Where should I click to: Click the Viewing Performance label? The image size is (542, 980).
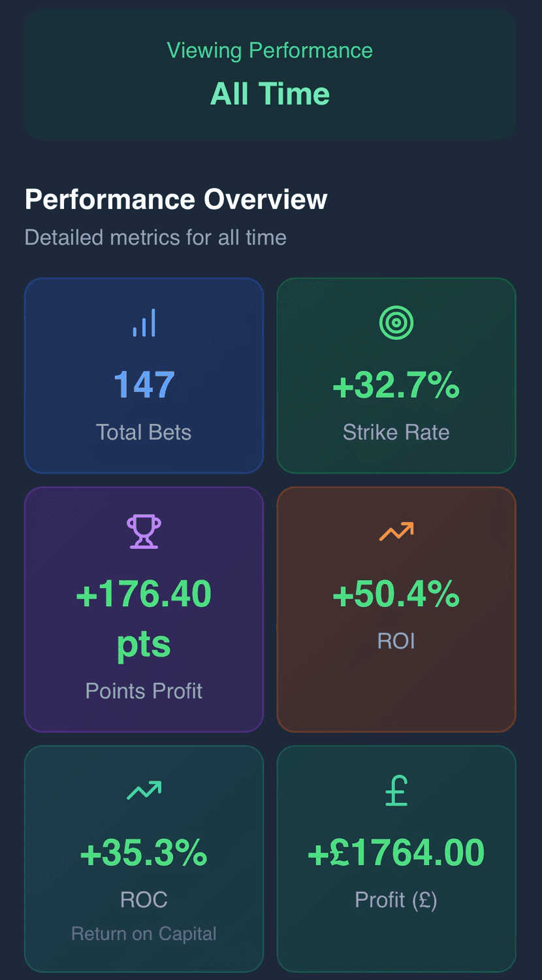270,50
